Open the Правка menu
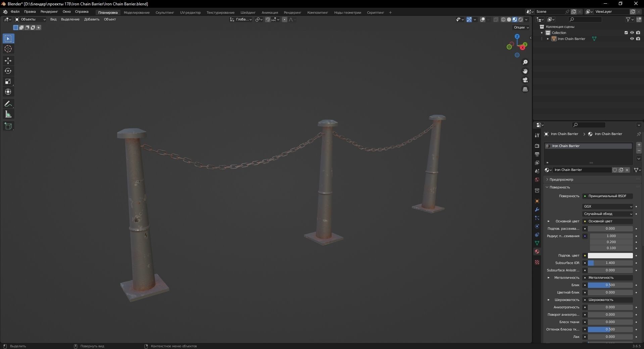Screen dimensions: 644x349 pyautogui.click(x=30, y=12)
